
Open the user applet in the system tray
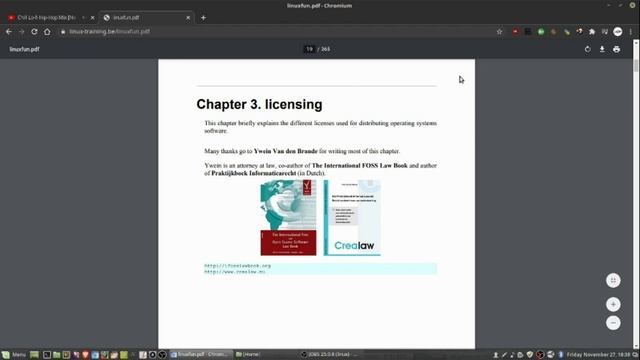(496, 355)
